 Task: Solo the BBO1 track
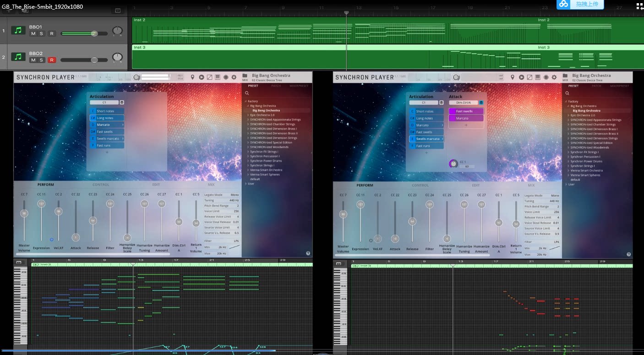41,34
